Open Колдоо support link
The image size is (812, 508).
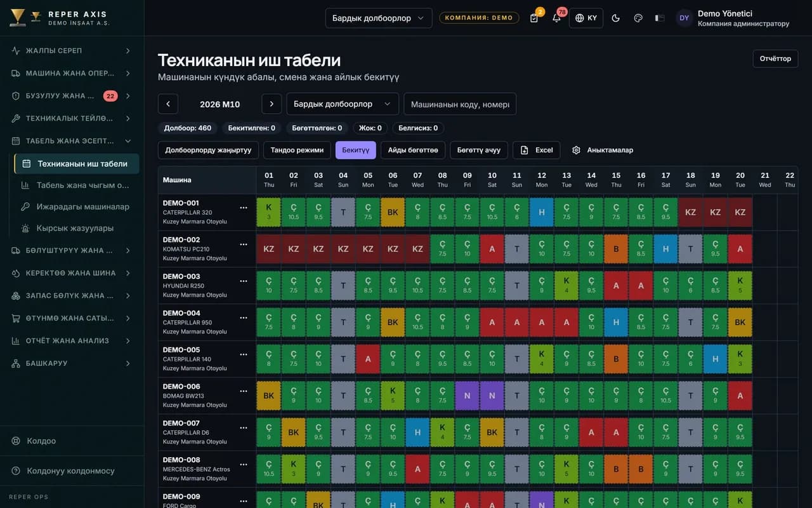72,441
